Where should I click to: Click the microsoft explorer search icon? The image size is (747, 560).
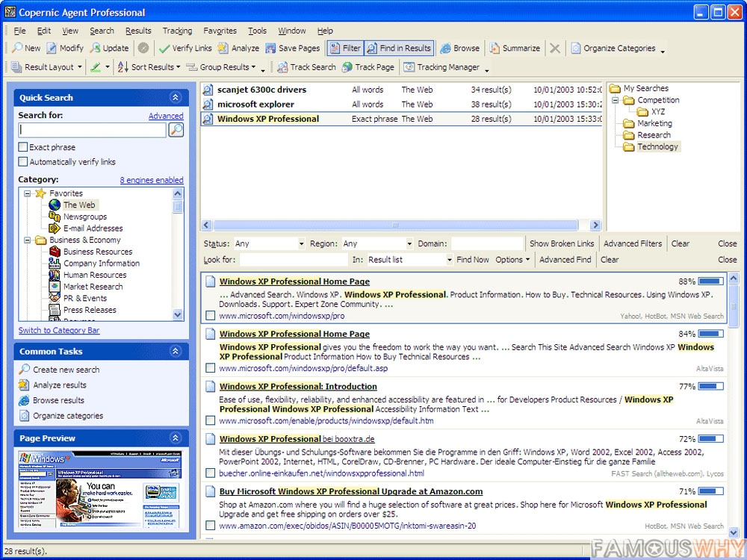pyautogui.click(x=207, y=105)
